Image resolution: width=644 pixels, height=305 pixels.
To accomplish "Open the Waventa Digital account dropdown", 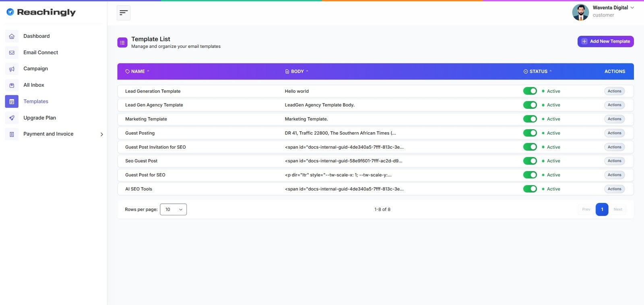I will coord(632,8).
